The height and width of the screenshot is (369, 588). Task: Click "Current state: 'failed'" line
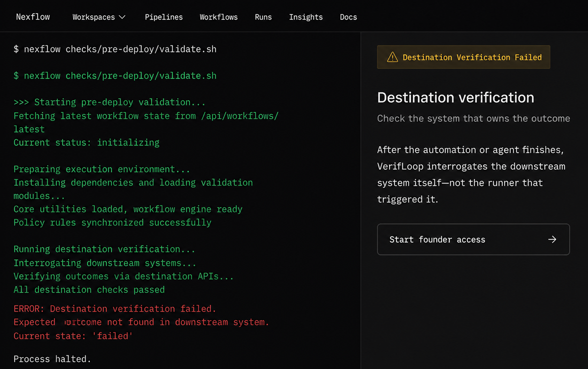coord(73,336)
